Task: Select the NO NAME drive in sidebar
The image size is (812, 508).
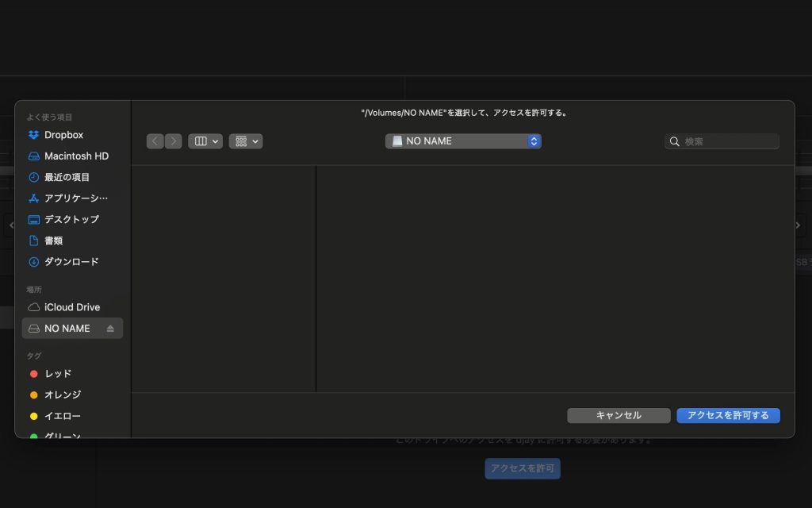Action: [67, 329]
